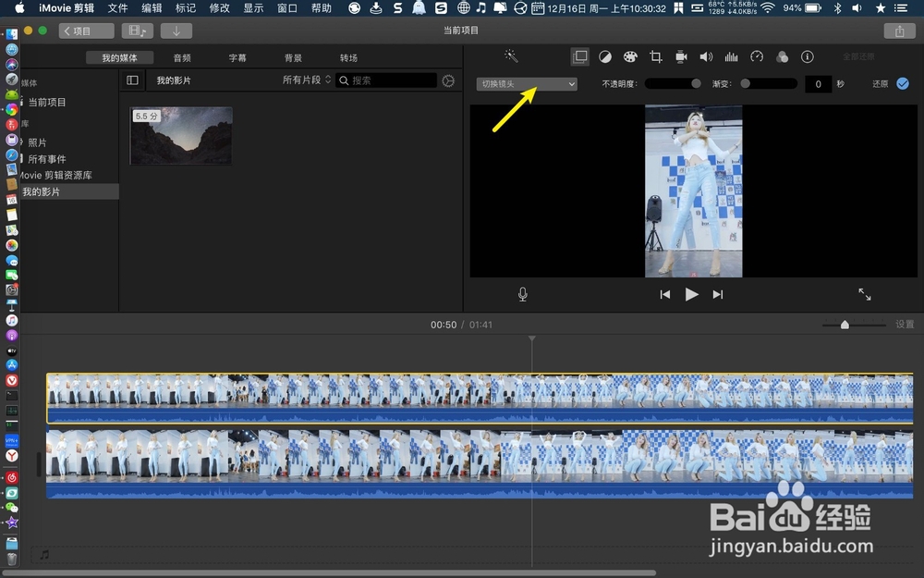Play the video in the viewer

[x=691, y=294]
